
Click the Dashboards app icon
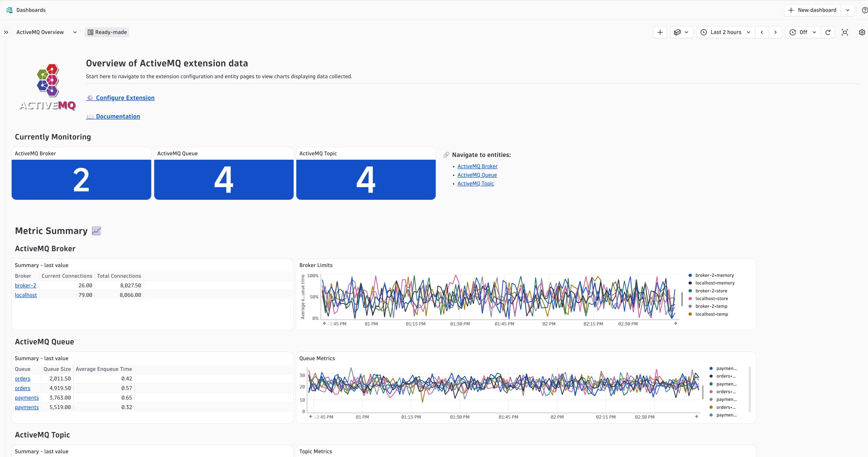9,10
